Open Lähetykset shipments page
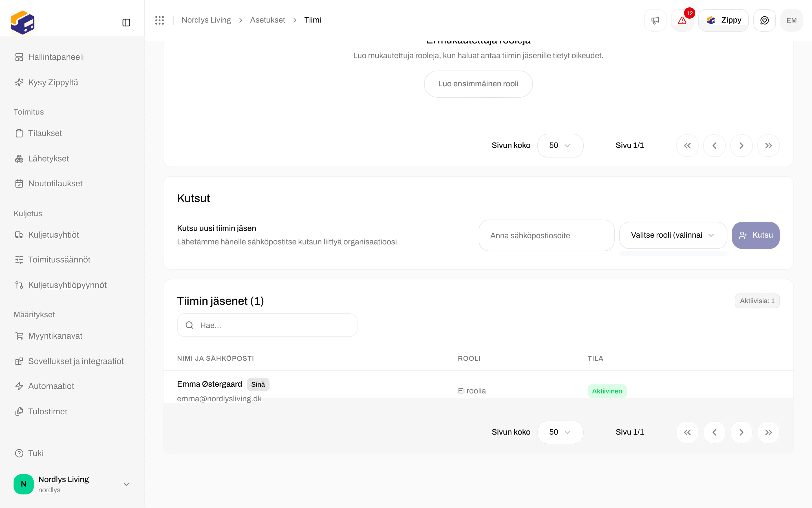The width and height of the screenshot is (812, 508). point(72,159)
